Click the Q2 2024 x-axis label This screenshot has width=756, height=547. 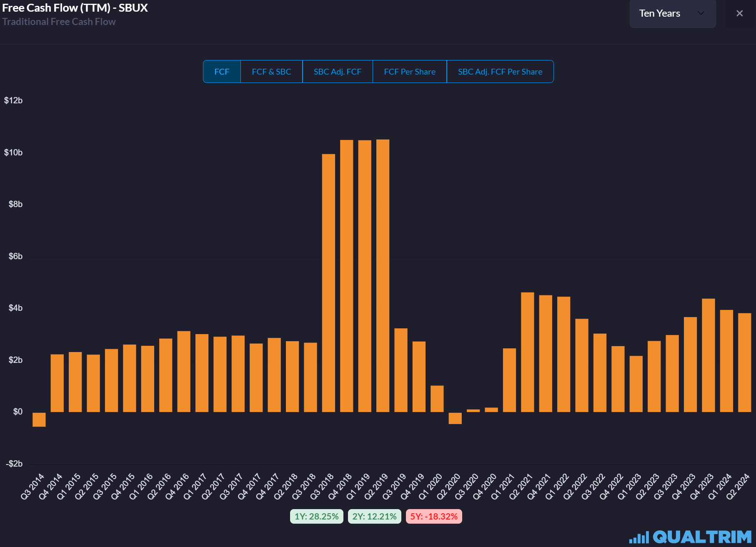(x=738, y=486)
